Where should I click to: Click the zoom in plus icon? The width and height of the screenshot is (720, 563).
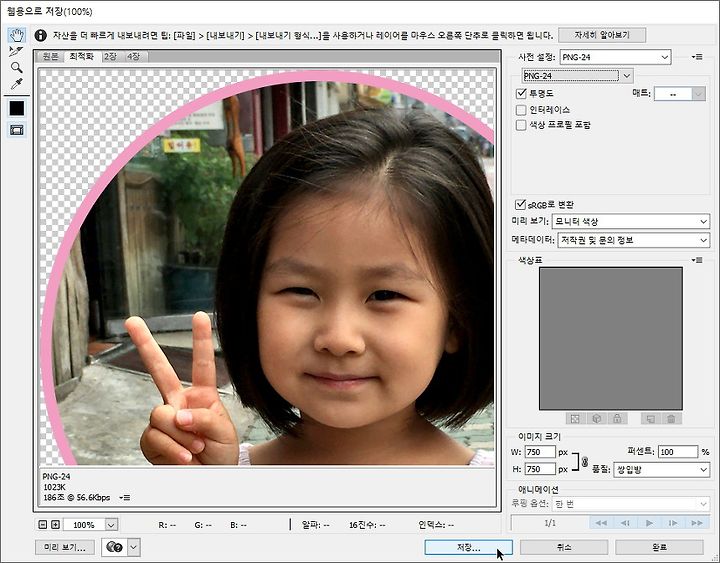pos(55,524)
